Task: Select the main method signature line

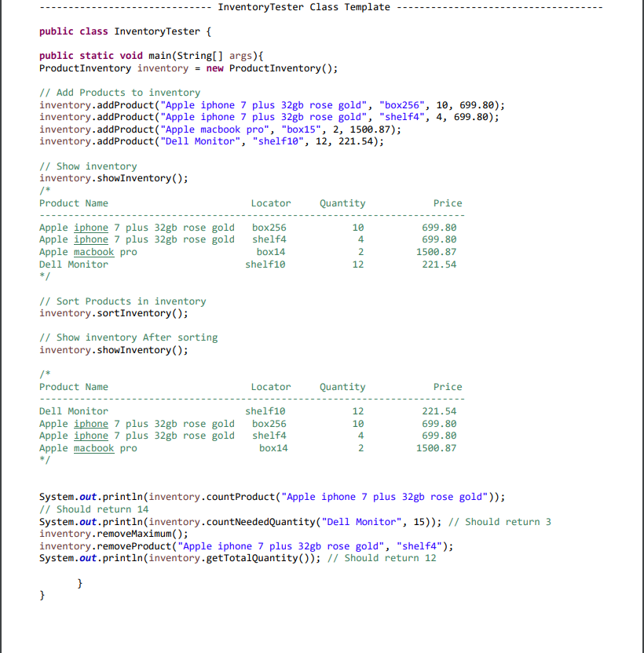Action: pos(152,56)
